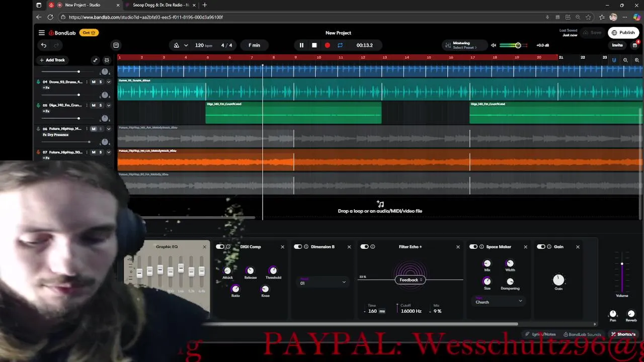Click the Publish button
This screenshot has width=644, height=362.
click(x=623, y=33)
